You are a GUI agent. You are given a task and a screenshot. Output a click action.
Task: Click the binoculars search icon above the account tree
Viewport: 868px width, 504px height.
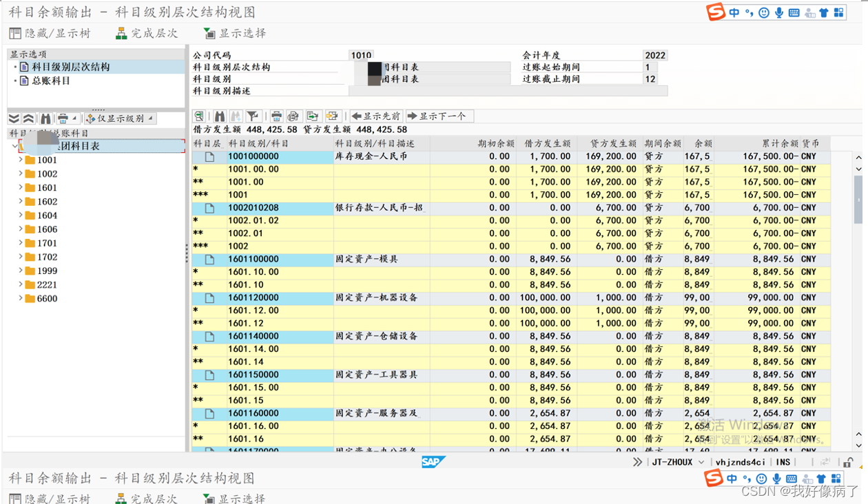45,118
